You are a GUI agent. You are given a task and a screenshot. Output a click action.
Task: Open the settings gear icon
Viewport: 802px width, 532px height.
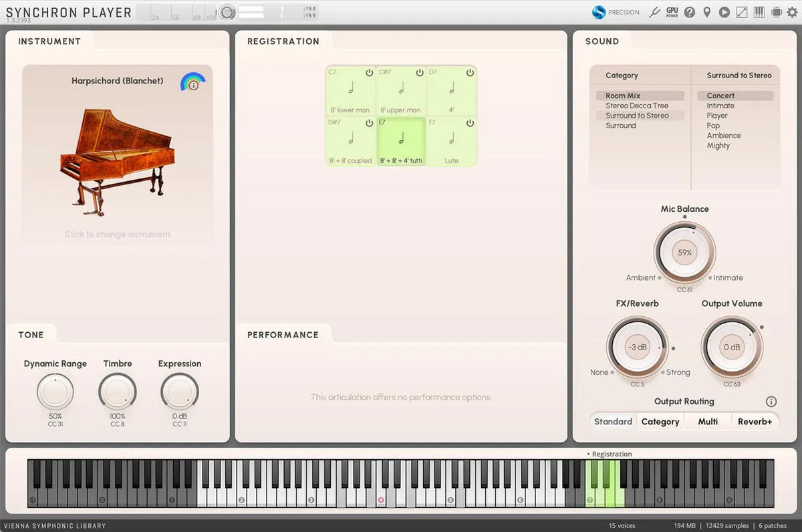[792, 12]
